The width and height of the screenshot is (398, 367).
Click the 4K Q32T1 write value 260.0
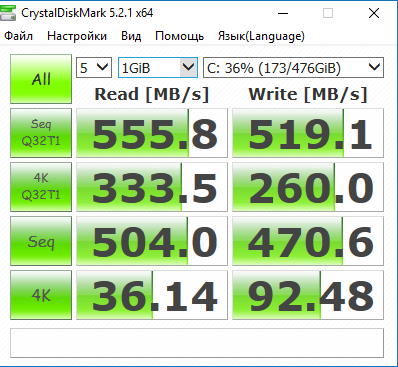point(308,187)
